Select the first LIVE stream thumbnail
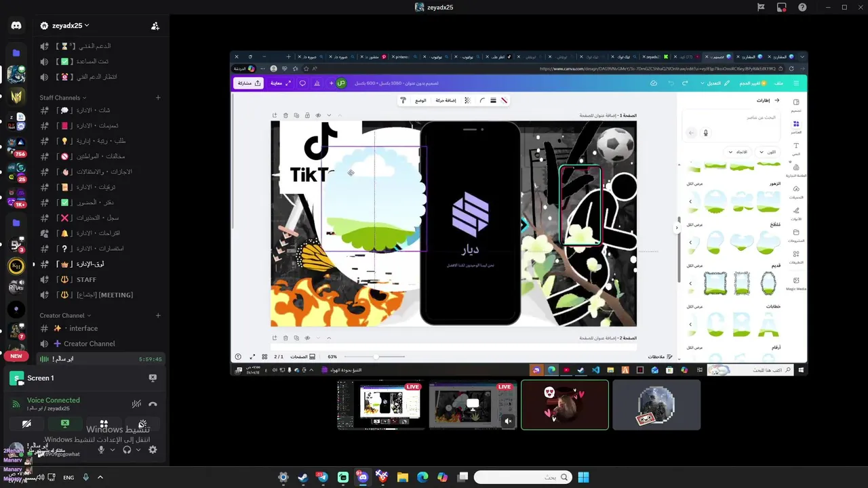Screen dimensions: 868x488 point(381,405)
